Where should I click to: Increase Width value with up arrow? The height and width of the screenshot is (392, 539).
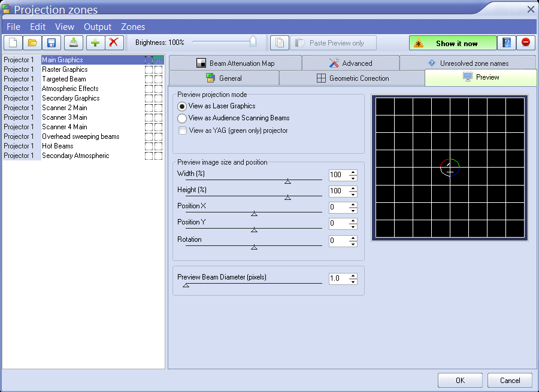tap(353, 172)
